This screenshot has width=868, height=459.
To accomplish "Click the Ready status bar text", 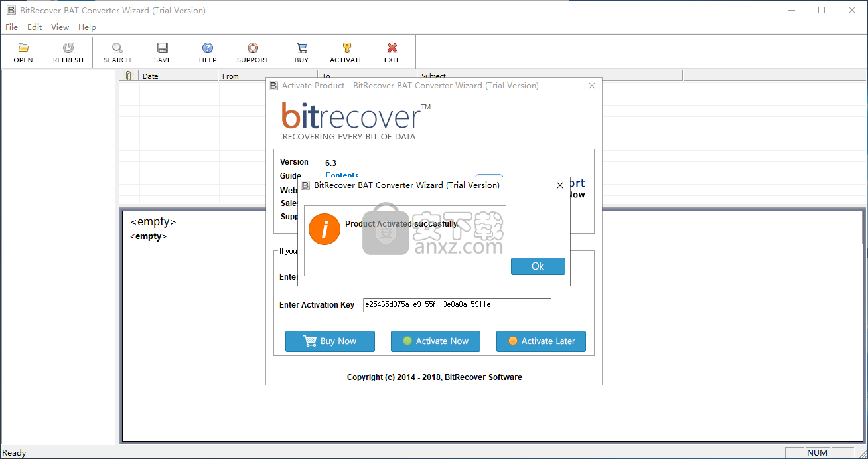I will 15,453.
